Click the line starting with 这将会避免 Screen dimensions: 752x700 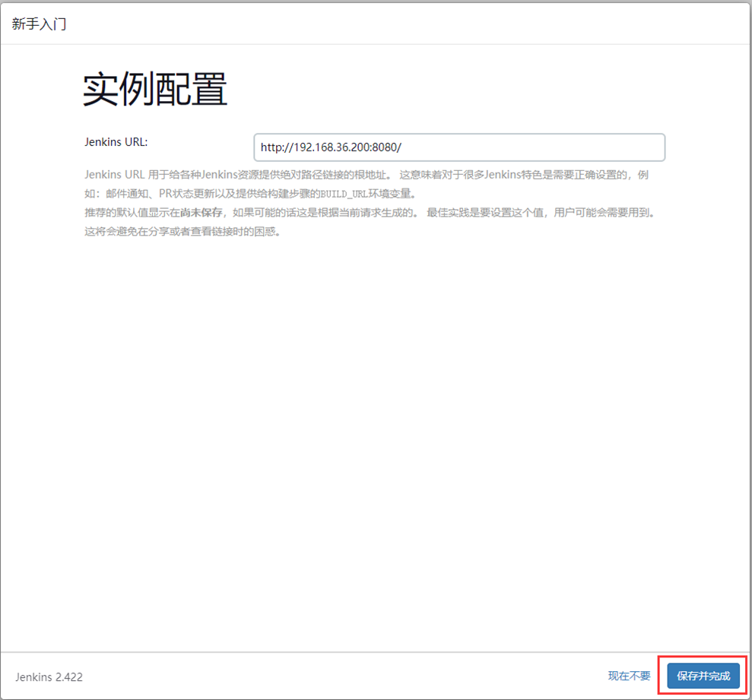182,232
